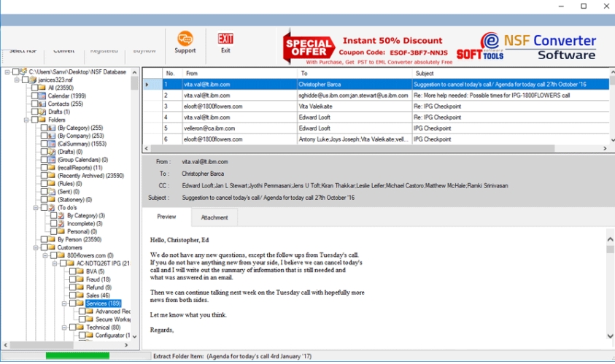Collapse the (To do's) node
615x364 pixels.
36,208
